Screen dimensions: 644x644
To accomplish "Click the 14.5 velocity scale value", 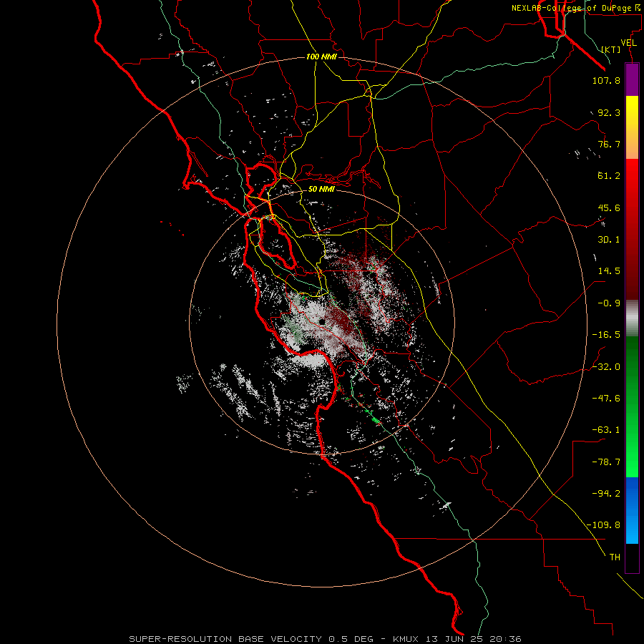I will [609, 271].
